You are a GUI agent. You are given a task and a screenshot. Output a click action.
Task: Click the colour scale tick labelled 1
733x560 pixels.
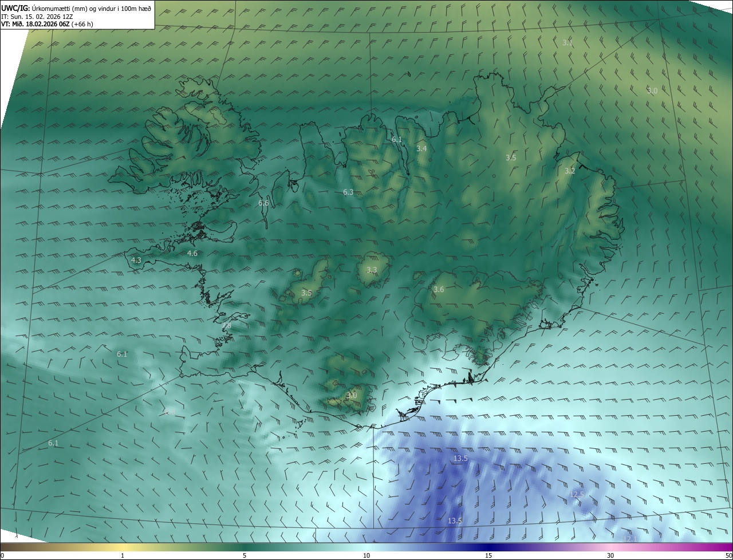tap(123, 555)
